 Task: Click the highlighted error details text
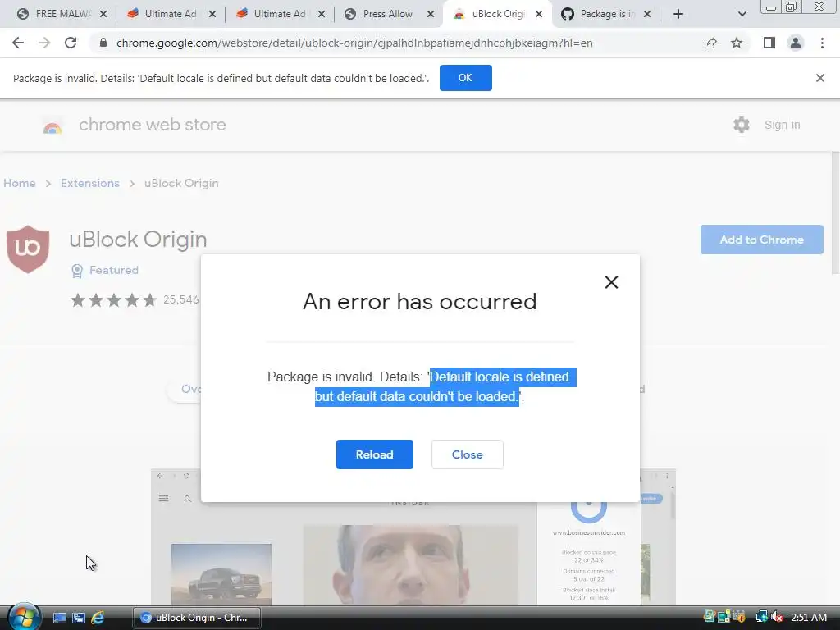(x=445, y=387)
